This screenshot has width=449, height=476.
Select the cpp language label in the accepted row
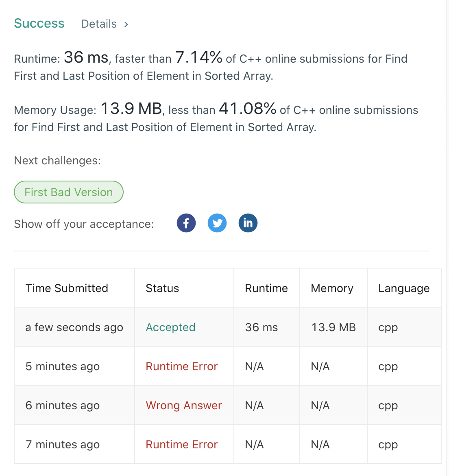coord(388,327)
